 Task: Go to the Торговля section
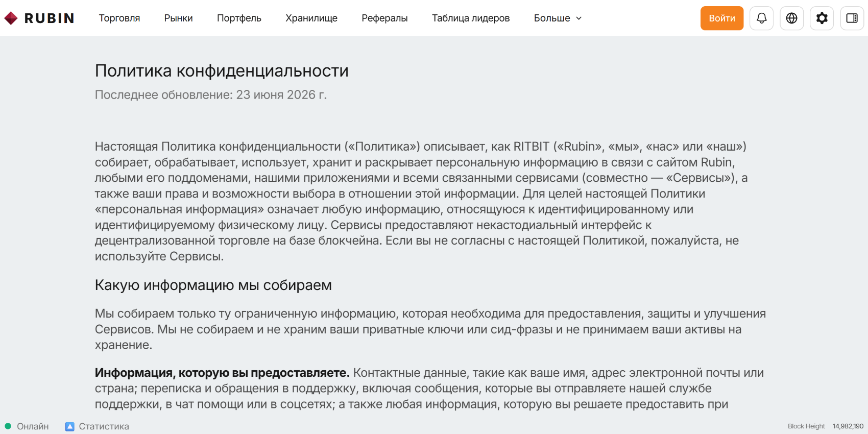(x=119, y=18)
